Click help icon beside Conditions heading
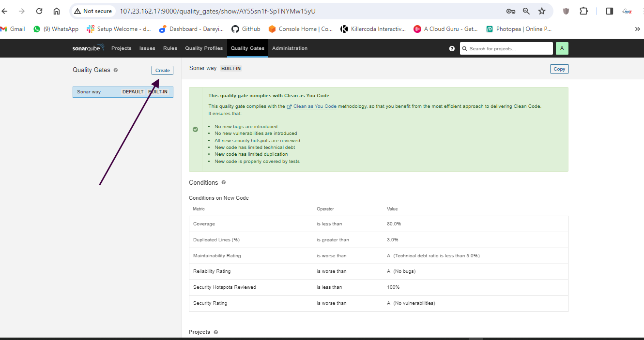Image resolution: width=644 pixels, height=340 pixels. coord(223,182)
